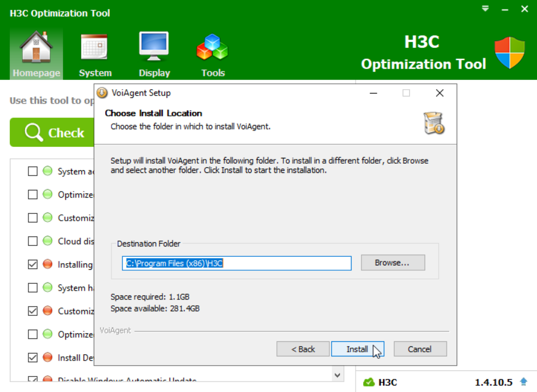Tick the first 'Optimize' row checkbox
The width and height of the screenshot is (537, 392).
[33, 195]
